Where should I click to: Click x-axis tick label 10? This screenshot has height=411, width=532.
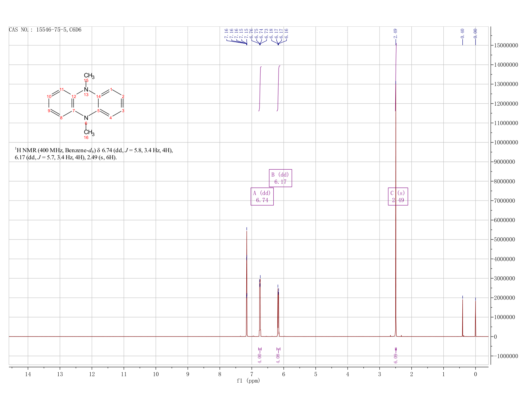click(x=156, y=374)
